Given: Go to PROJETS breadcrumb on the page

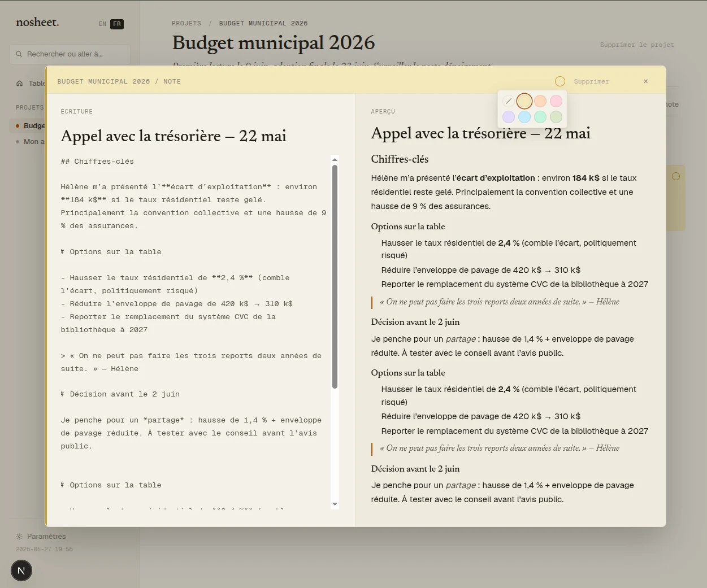Looking at the screenshot, I should pyautogui.click(x=186, y=23).
